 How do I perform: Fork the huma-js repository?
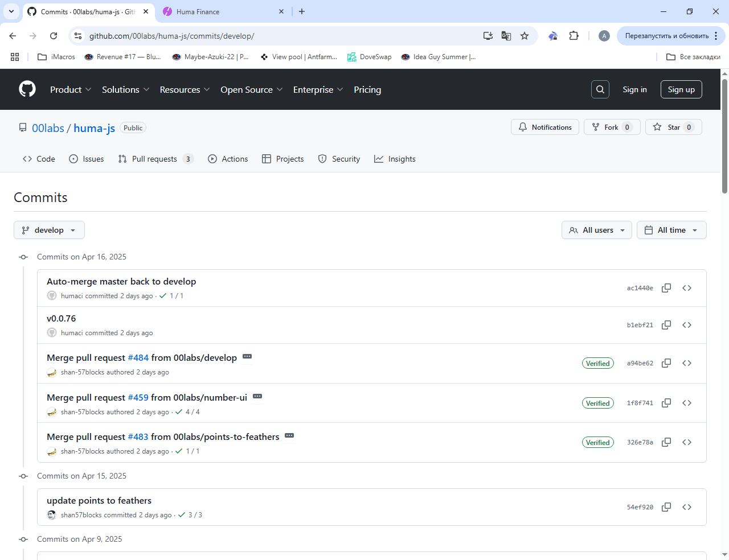point(612,127)
